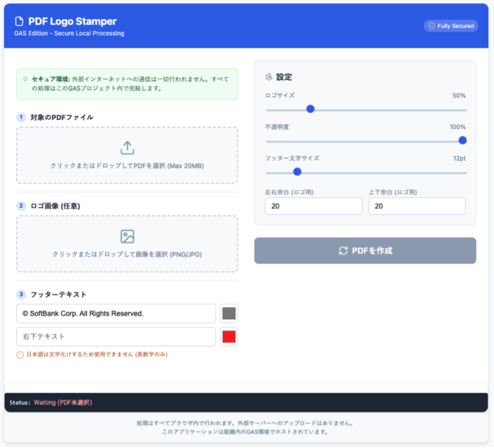Click the 左右余白 (ロゴ用) label
This screenshot has height=448, width=494.
(289, 192)
